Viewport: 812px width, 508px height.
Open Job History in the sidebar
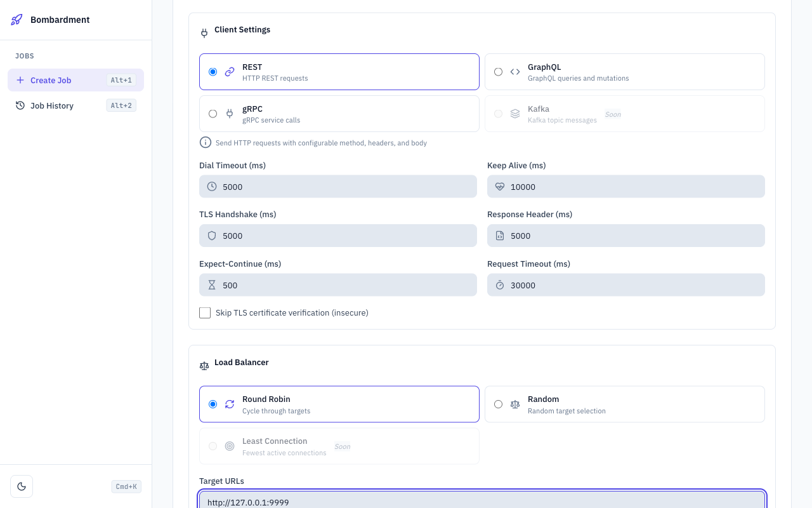coord(51,105)
